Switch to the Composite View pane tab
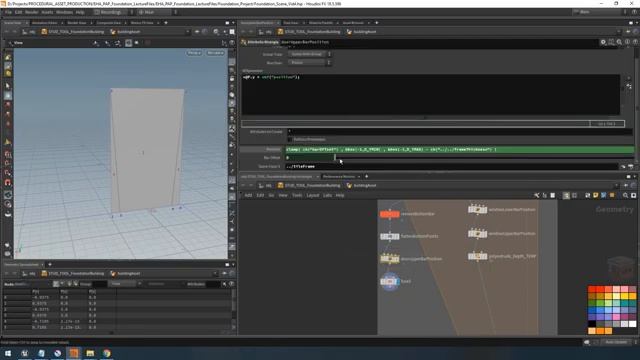 pyautogui.click(x=109, y=23)
